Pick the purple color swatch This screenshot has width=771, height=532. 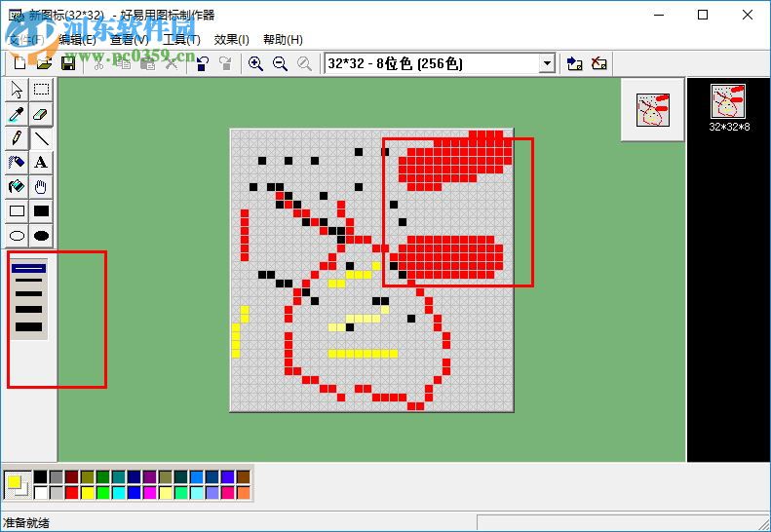(149, 476)
